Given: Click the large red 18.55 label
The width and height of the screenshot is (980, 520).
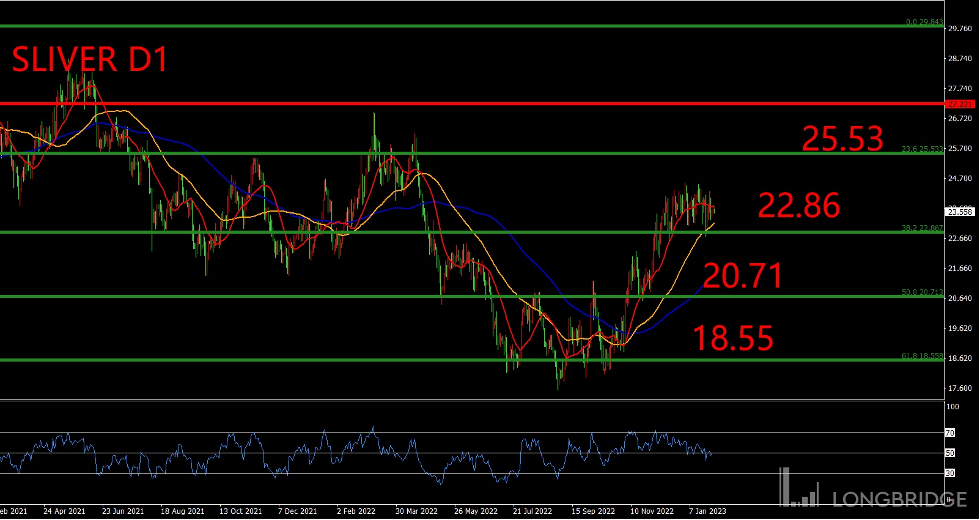Looking at the screenshot, I should tap(732, 338).
